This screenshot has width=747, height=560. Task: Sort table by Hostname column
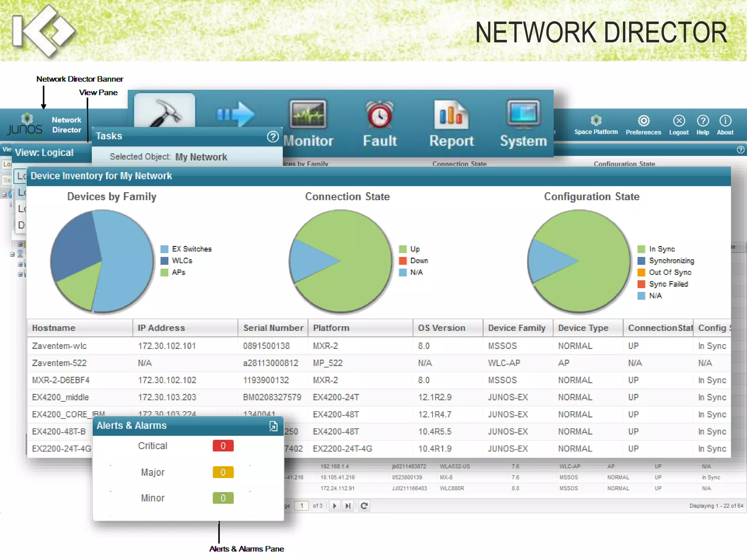[80, 328]
